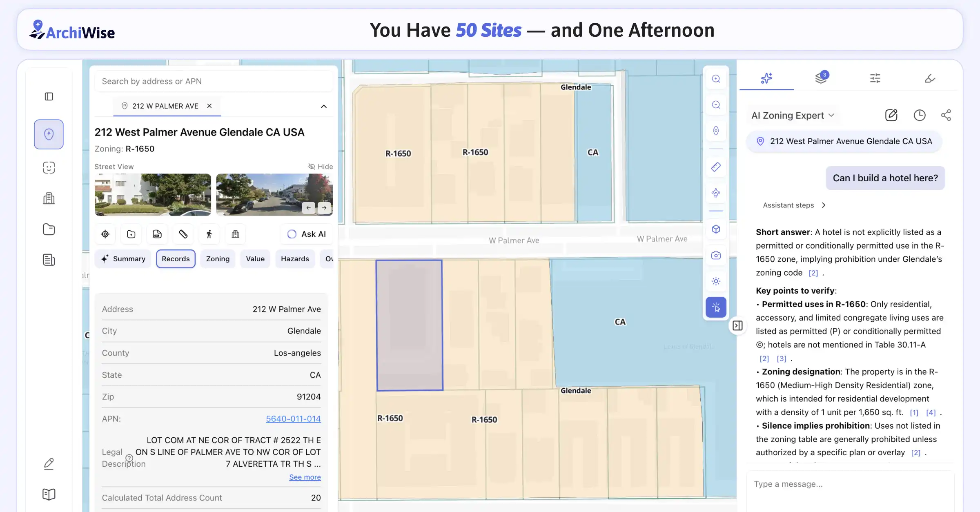Activate the ruler measurement tool
The image size is (980, 512).
pyautogui.click(x=716, y=167)
